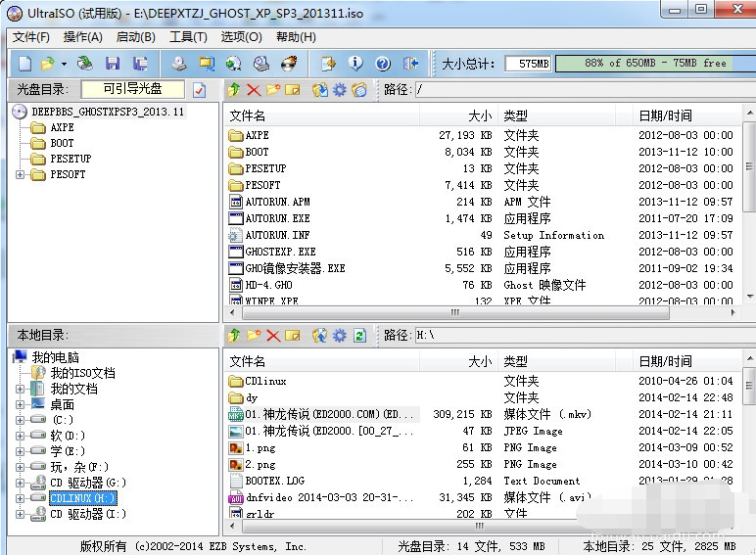This screenshot has width=756, height=555.
Task: Click the Help question mark icon
Action: point(383,64)
